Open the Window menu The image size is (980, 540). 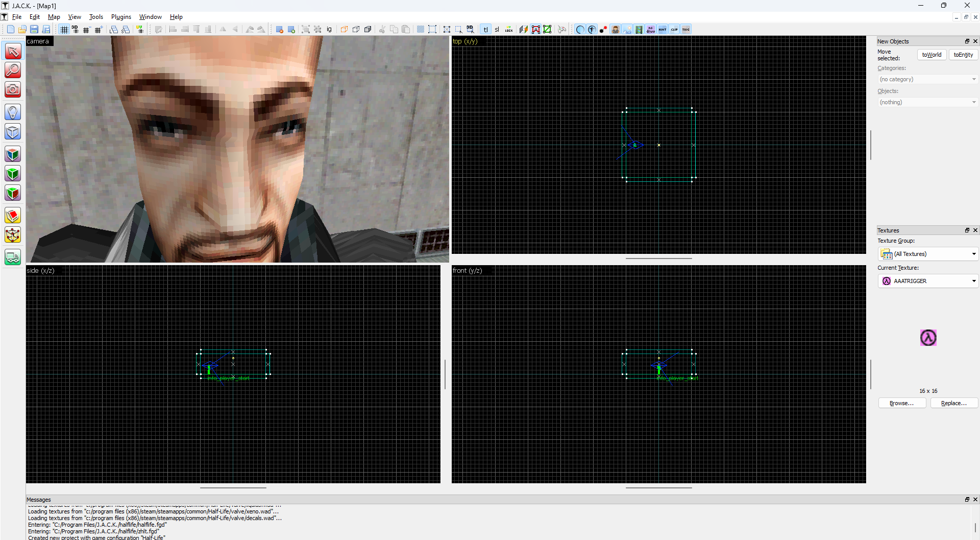[x=151, y=17]
